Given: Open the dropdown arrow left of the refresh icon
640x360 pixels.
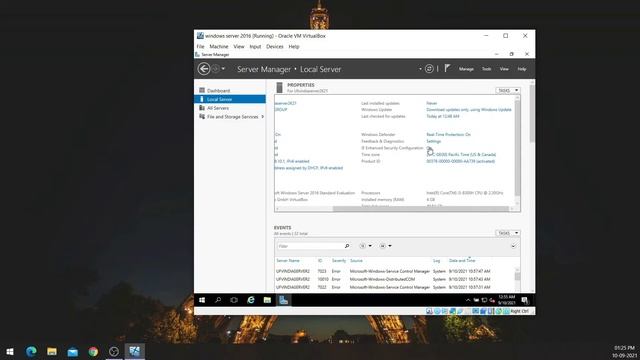Looking at the screenshot, I should pos(420,69).
